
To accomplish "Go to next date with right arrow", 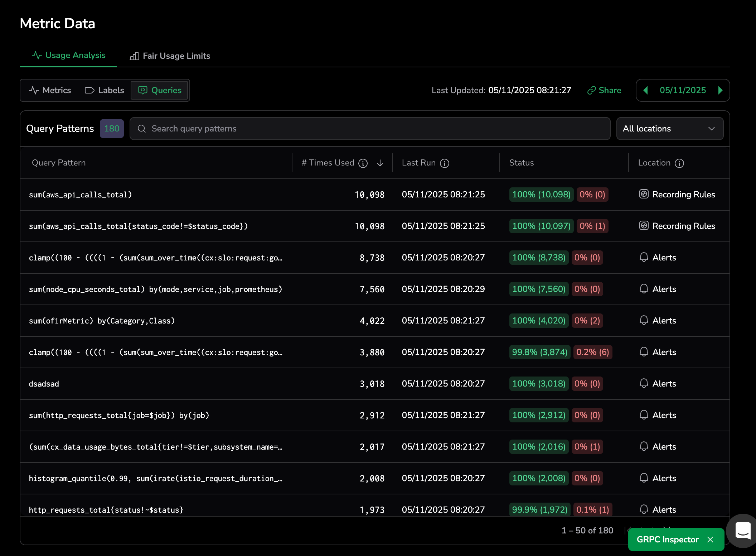I will coord(720,90).
